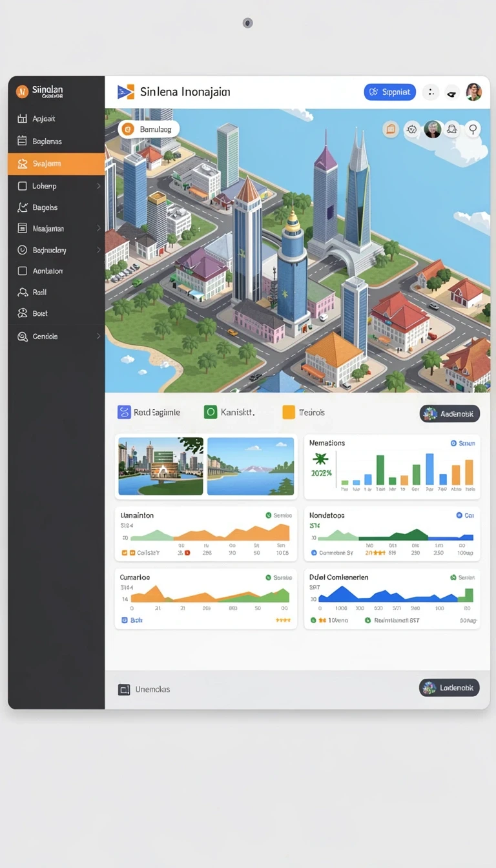
Task: Switch to the Kanisktt tab
Action: 230,412
